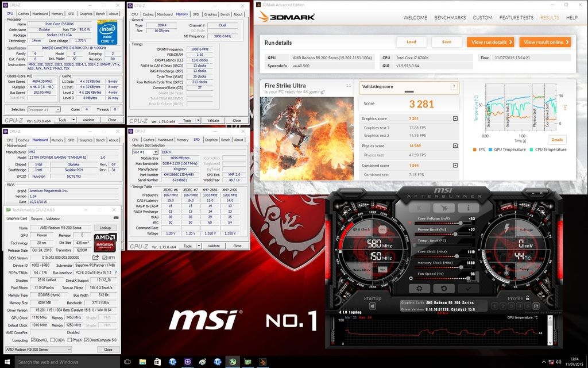Click the Windows Start button

pos(7,362)
